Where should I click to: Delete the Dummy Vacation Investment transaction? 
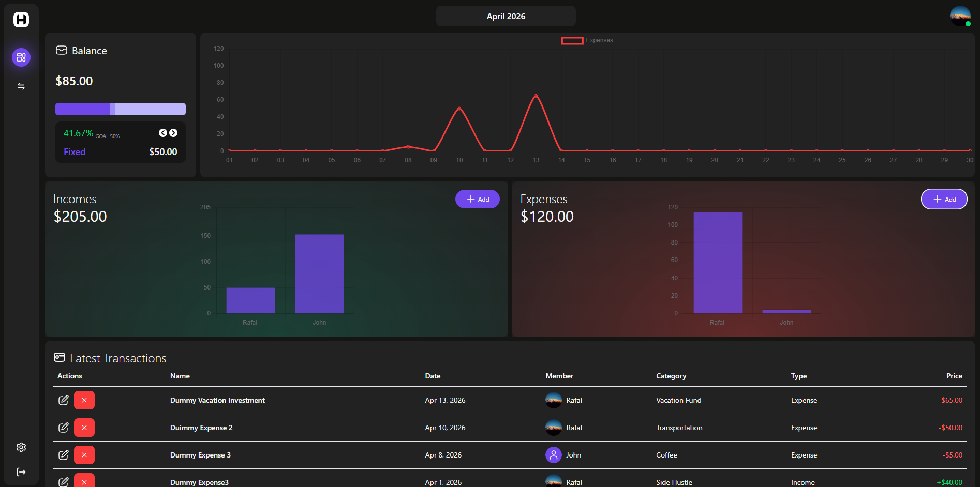(84, 400)
